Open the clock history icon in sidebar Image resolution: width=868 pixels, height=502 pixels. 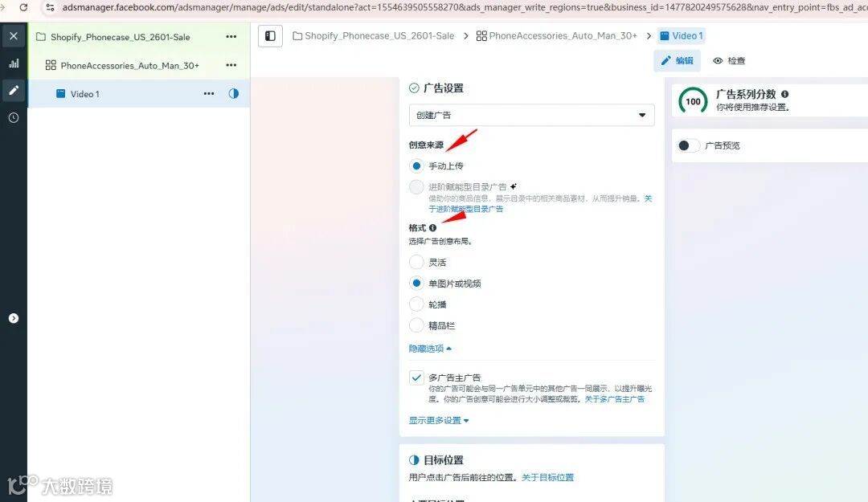click(x=14, y=117)
